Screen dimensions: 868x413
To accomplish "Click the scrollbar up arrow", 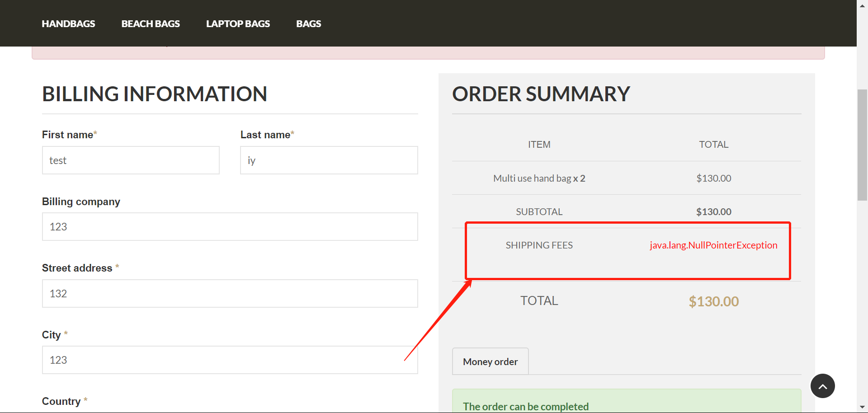I will point(863,5).
